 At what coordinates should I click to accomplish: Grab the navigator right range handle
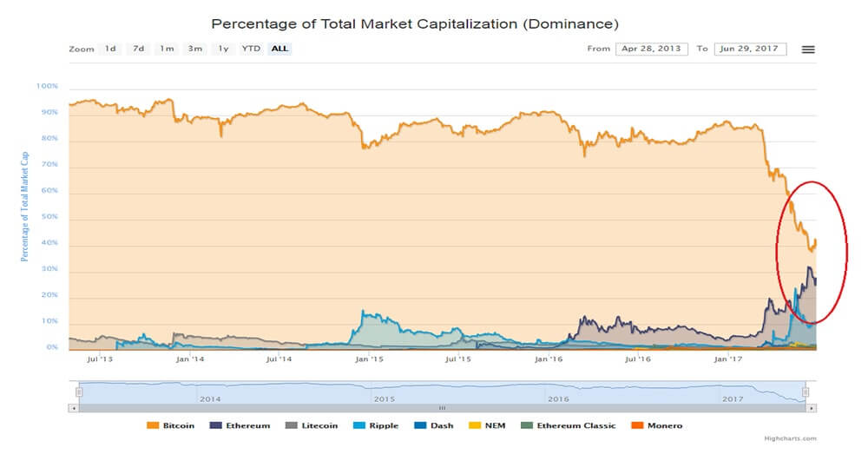[x=806, y=392]
